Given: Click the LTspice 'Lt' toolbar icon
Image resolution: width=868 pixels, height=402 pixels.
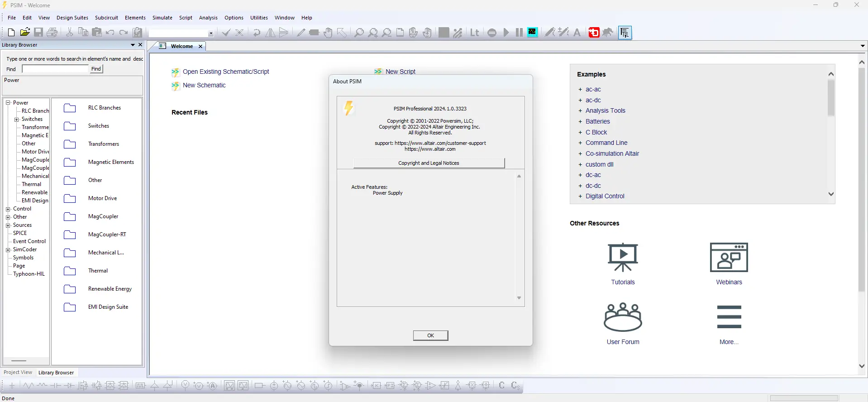Looking at the screenshot, I should (x=475, y=33).
